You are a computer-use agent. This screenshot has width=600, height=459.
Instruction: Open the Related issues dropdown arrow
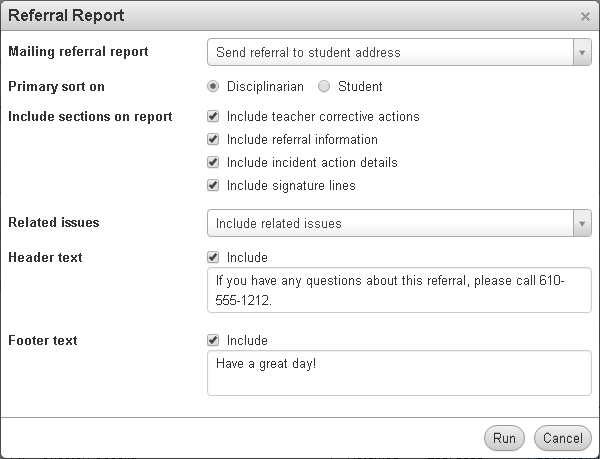pyautogui.click(x=582, y=224)
